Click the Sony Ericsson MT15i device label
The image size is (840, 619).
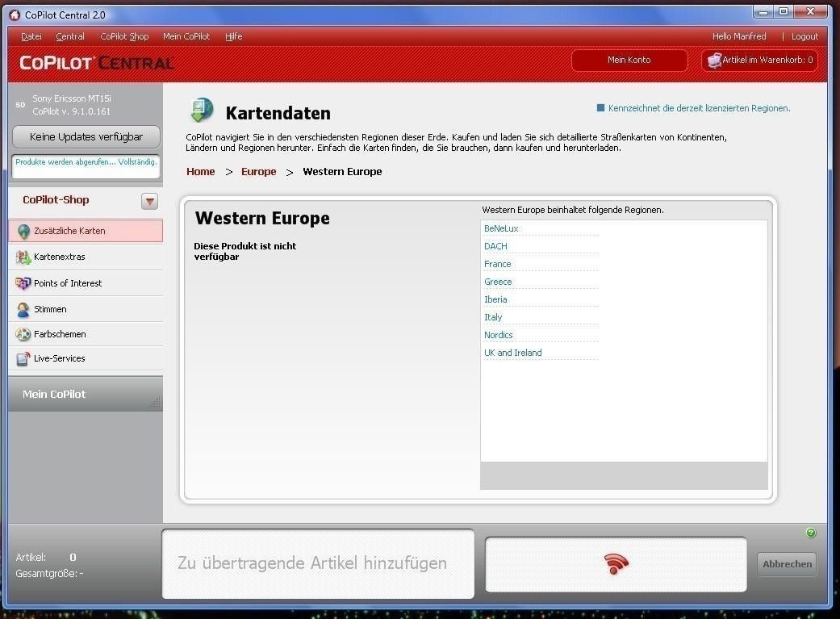click(72, 98)
